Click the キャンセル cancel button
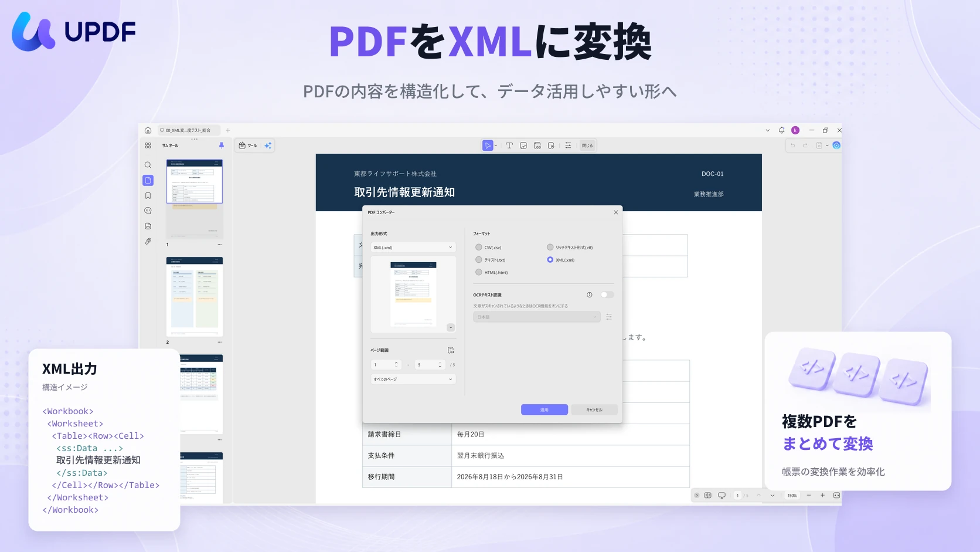This screenshot has width=980, height=552. coord(594,409)
